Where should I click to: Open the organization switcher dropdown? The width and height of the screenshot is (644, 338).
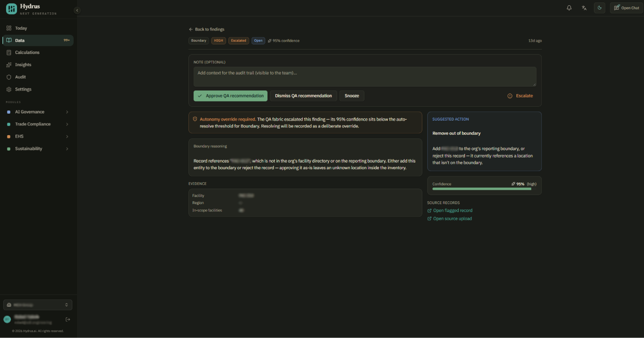[x=38, y=305]
